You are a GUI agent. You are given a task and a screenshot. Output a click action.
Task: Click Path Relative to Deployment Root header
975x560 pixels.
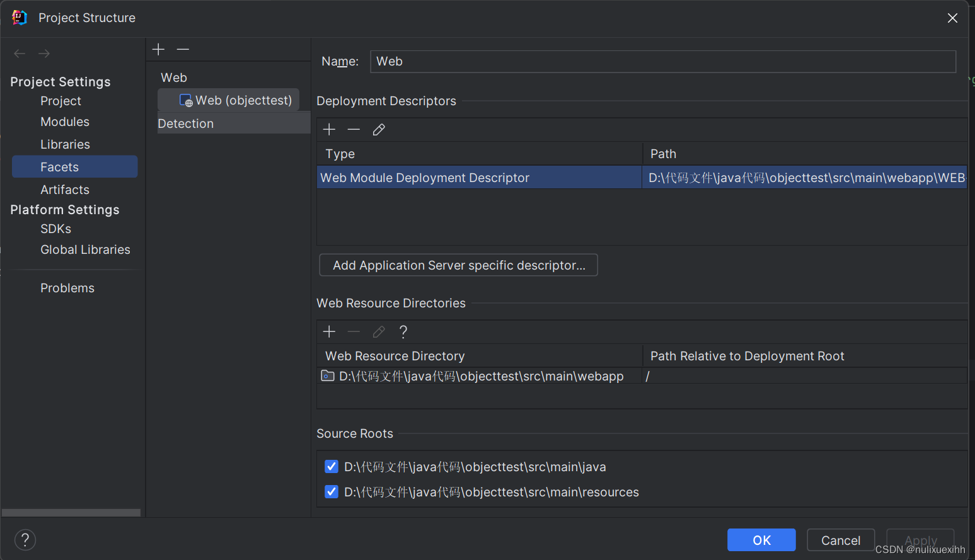click(x=805, y=356)
